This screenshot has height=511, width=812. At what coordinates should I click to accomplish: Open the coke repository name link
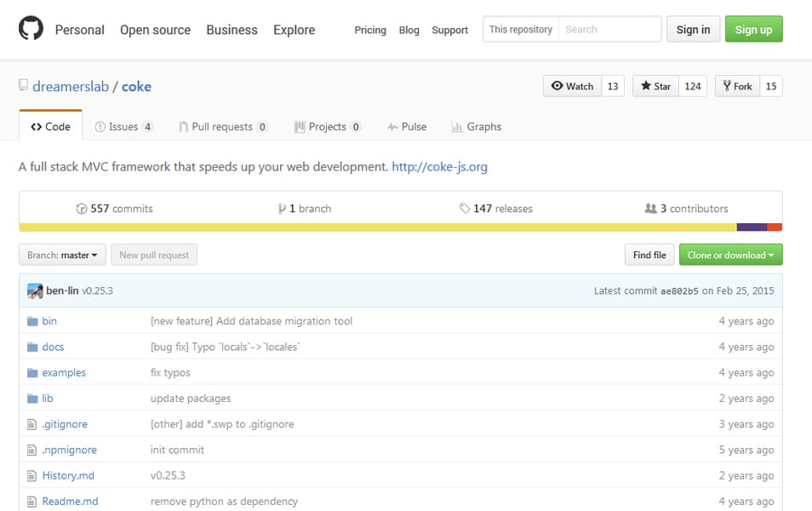[x=137, y=87]
